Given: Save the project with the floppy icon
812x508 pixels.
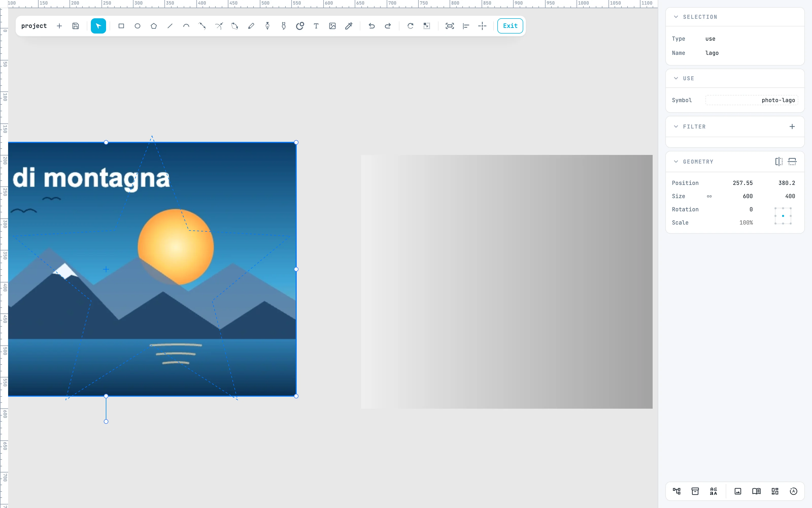Looking at the screenshot, I should 76,26.
